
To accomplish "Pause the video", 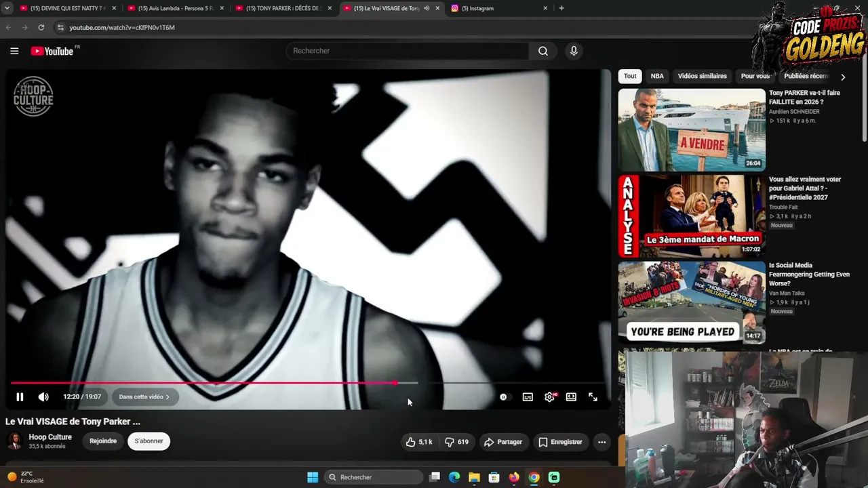I will [x=20, y=397].
